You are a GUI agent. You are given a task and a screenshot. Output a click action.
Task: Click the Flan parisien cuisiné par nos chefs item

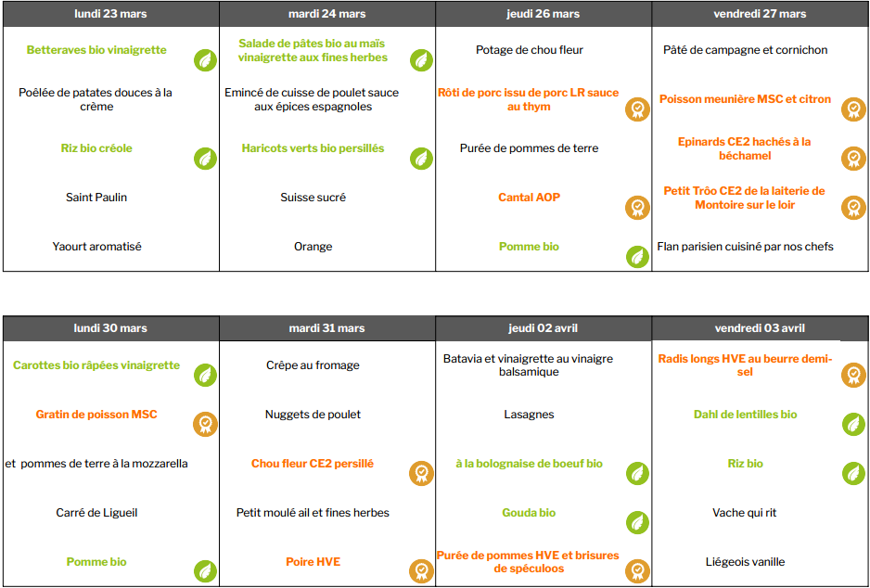(745, 247)
